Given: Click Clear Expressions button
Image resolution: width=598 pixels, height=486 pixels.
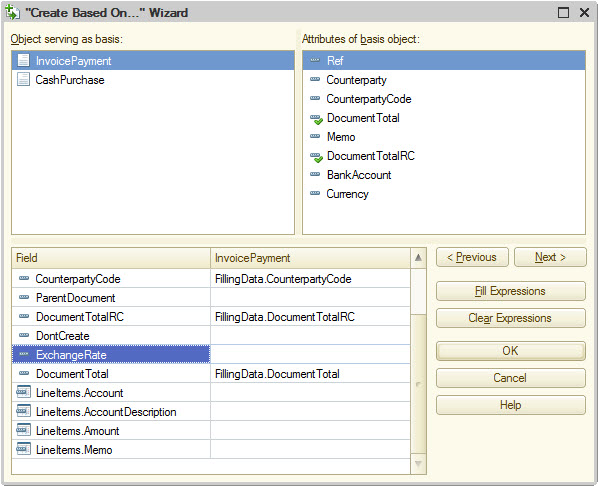Looking at the screenshot, I should [511, 318].
